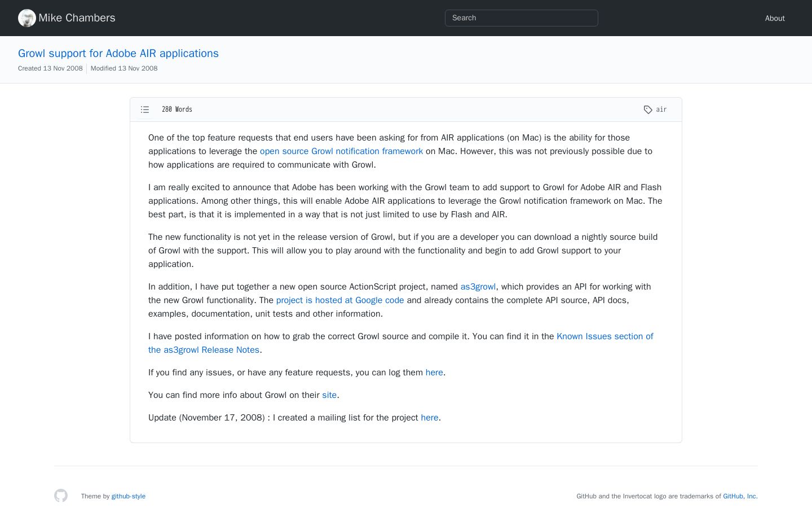Select the 'air' tag

661,110
